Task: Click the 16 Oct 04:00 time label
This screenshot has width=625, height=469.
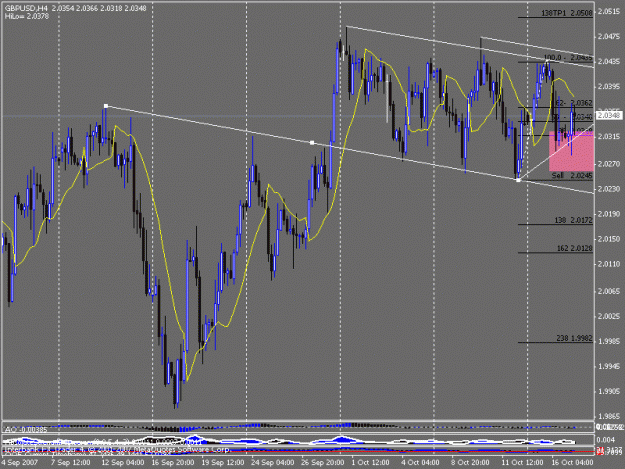Action: [x=572, y=463]
